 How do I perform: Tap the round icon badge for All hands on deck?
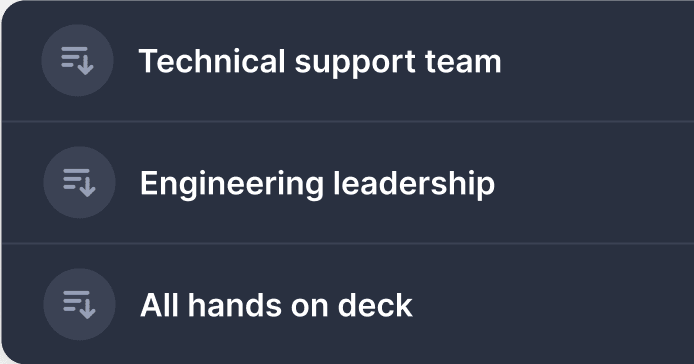[79, 305]
